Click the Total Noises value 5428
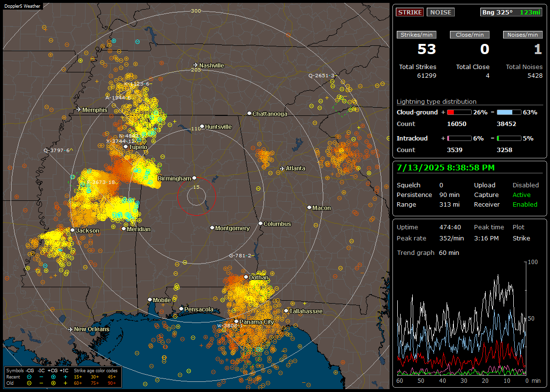The width and height of the screenshot is (550, 392). (535, 76)
